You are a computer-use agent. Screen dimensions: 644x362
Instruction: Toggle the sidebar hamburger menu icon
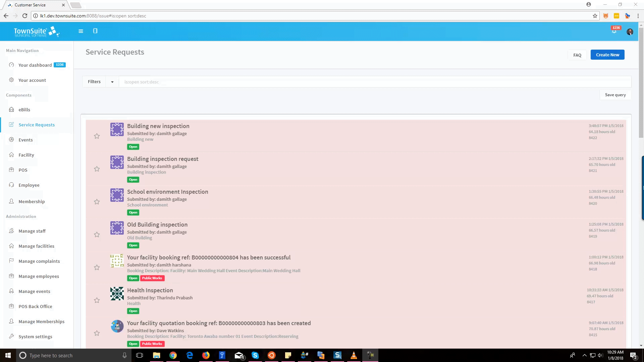(x=81, y=31)
